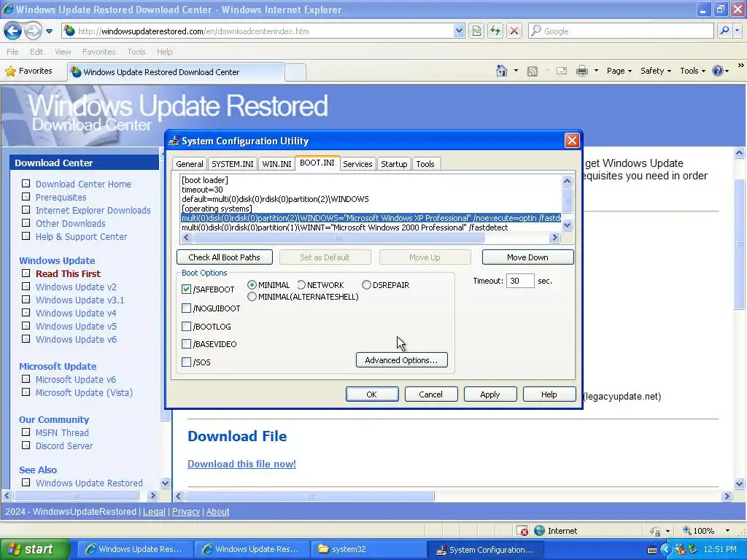This screenshot has width=747, height=560.
Task: Select the NETWORK radio option
Action: pos(301,285)
